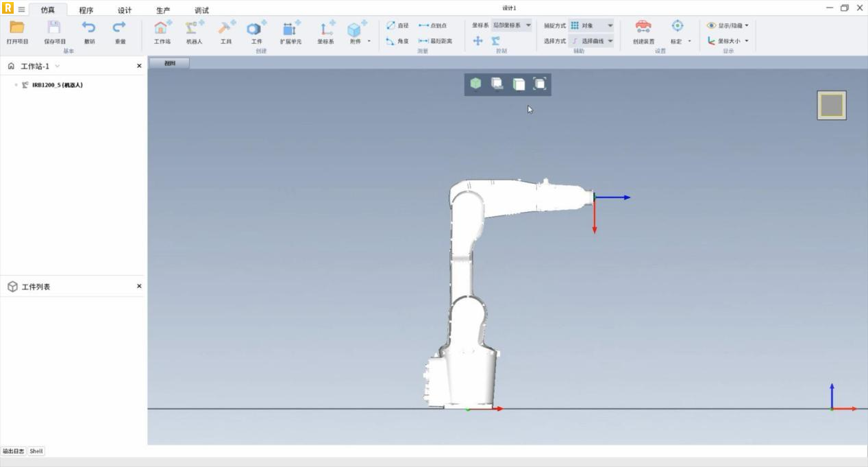The image size is (868, 467).
Task: Undo the last action with 撤销
Action: pos(89,28)
